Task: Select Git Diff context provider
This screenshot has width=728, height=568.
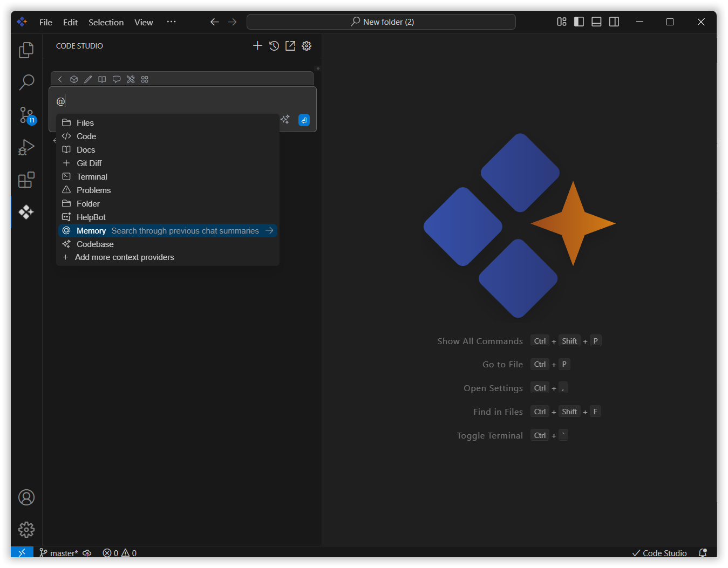Action: tap(168, 163)
